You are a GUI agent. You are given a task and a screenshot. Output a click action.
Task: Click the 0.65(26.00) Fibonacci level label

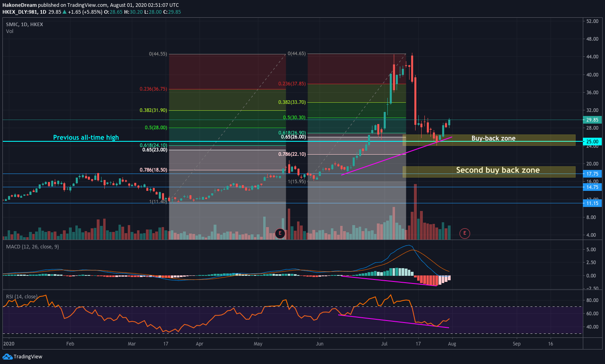coord(293,137)
